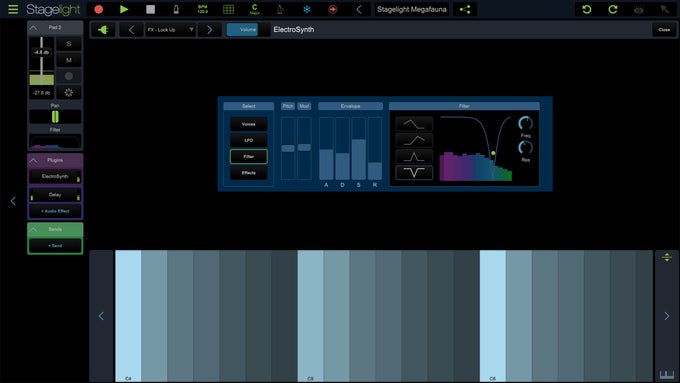Add a new audio effect
Viewport: 680px width, 383px height.
click(55, 211)
